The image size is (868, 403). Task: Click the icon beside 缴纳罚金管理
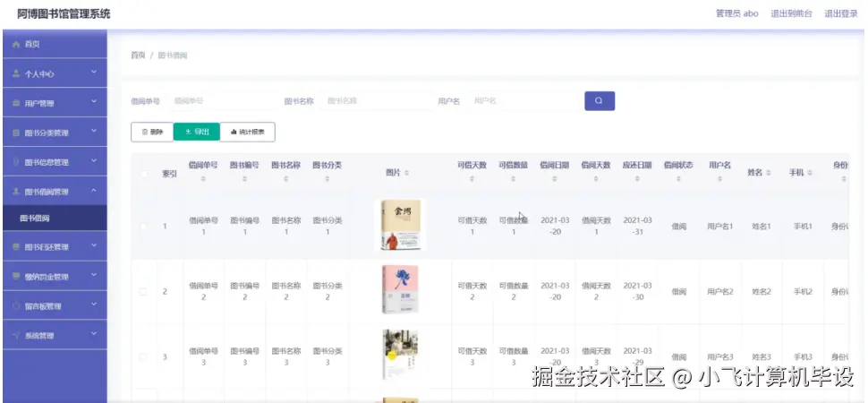(16, 276)
